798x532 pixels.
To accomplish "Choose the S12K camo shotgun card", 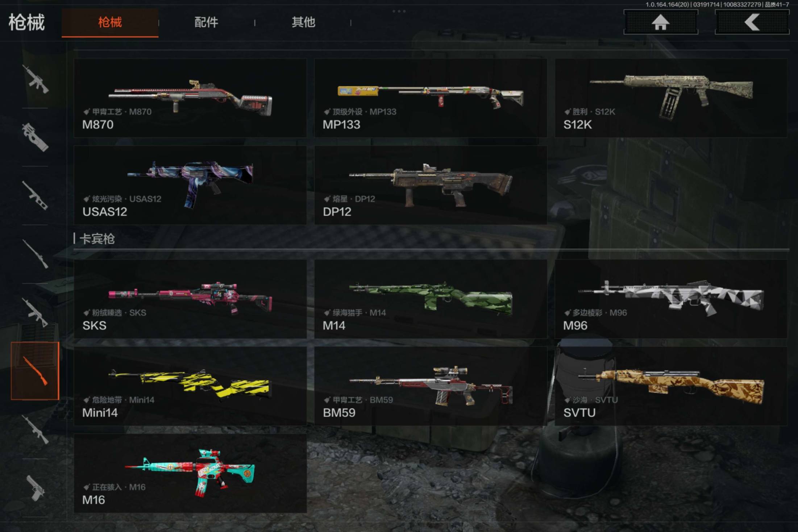I will (671, 98).
